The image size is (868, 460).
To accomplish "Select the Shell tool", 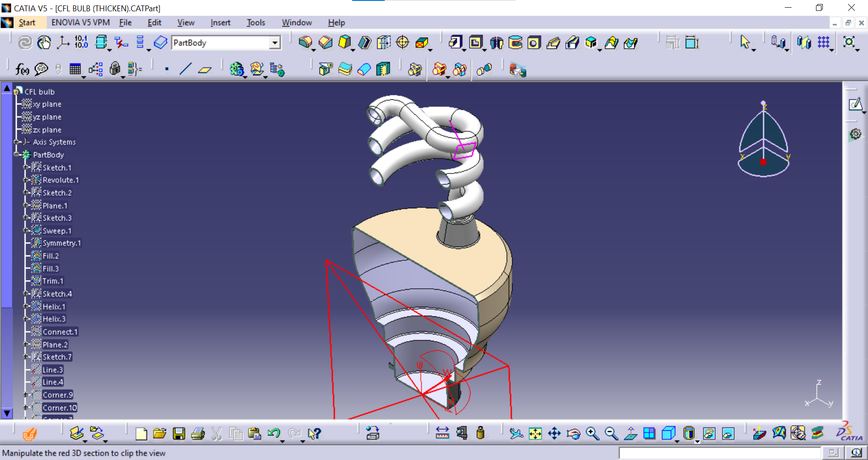I will pyautogui.click(x=364, y=42).
